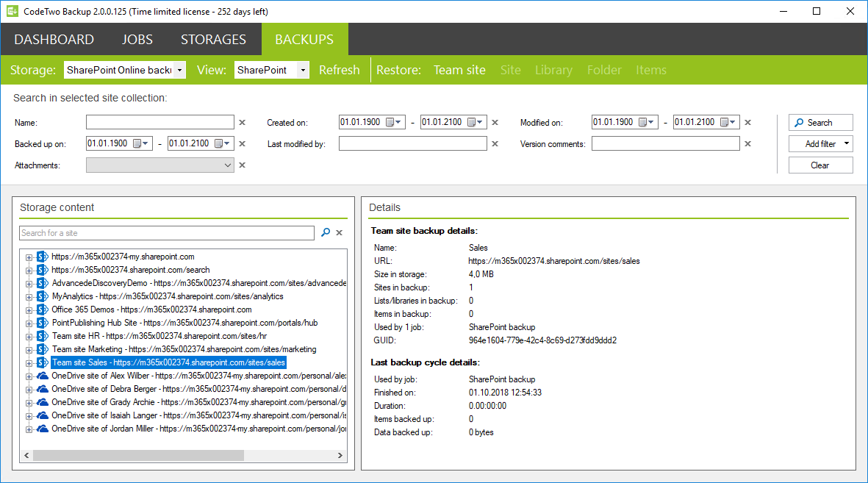Open calendar for Backed up on end date
The image size is (868, 483).
[x=223, y=143]
